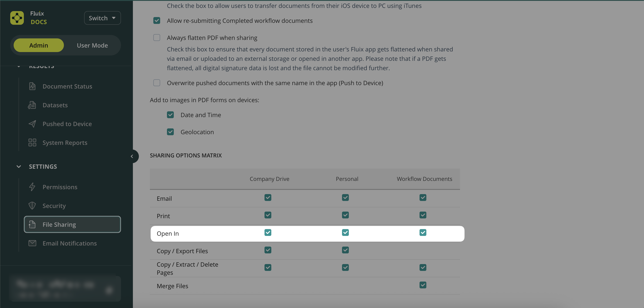Collapse the sidebar with arrow handle

(132, 157)
